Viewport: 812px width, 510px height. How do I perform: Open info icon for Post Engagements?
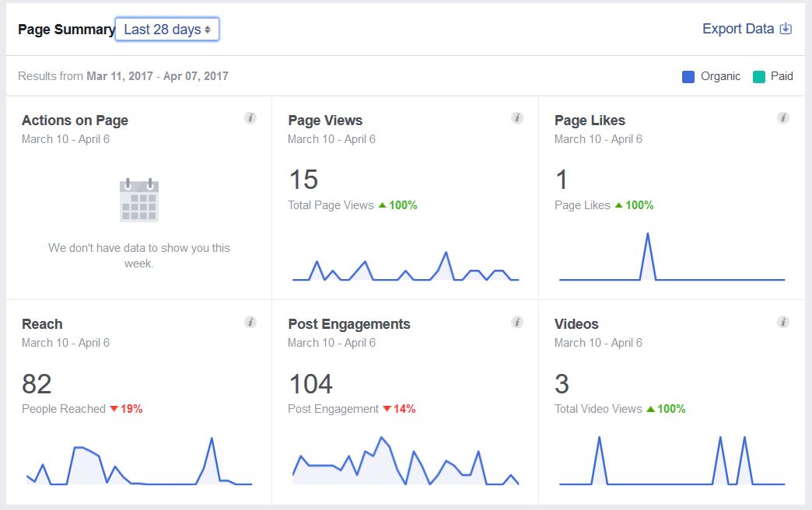516,322
